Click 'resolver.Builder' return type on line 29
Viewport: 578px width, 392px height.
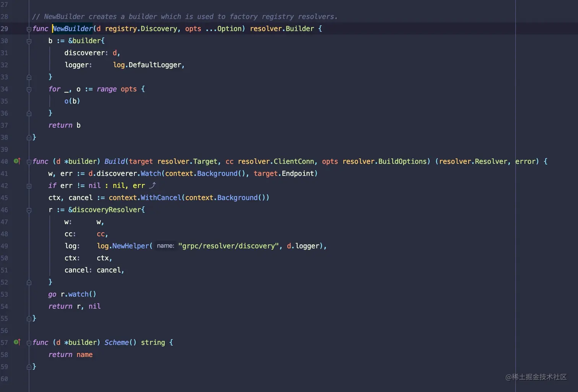click(x=282, y=29)
